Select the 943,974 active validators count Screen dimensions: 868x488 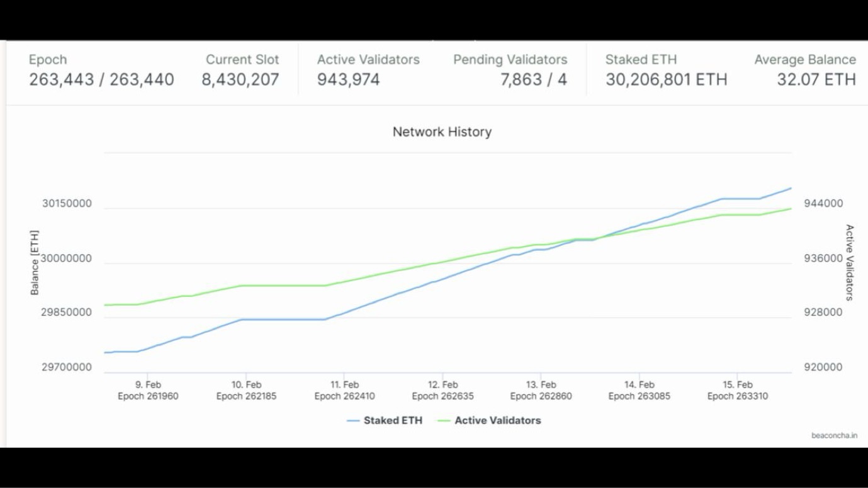pyautogui.click(x=349, y=80)
